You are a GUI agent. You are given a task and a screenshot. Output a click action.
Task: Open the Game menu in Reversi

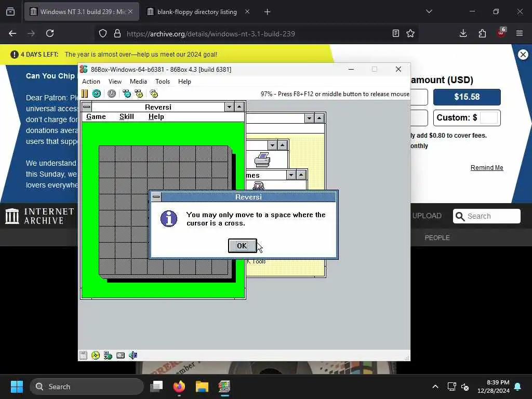click(x=96, y=117)
